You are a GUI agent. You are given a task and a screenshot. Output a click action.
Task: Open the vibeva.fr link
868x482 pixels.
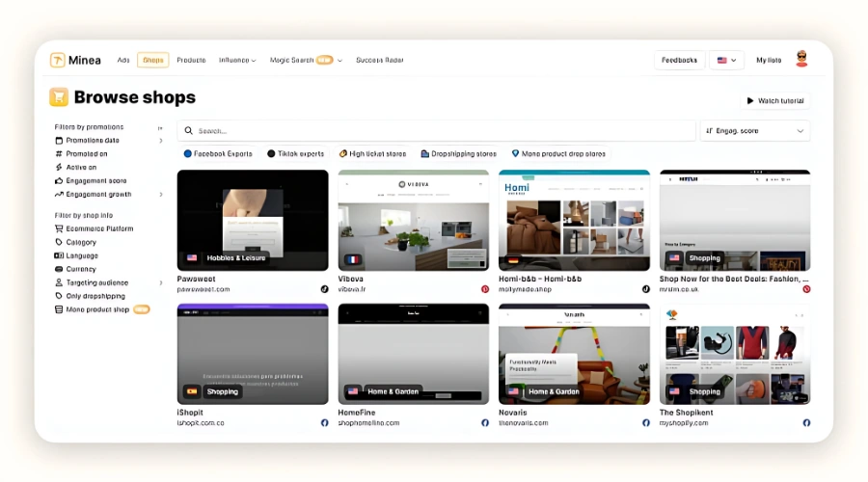[x=352, y=289]
